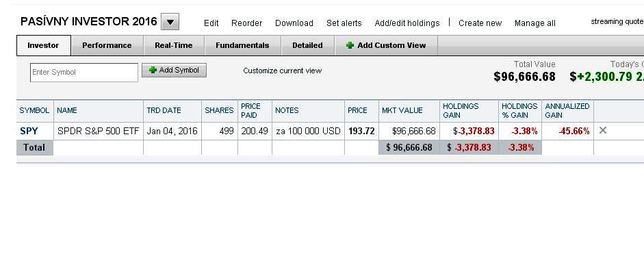Open Set alerts link
The width and height of the screenshot is (644, 263).
[x=344, y=23]
